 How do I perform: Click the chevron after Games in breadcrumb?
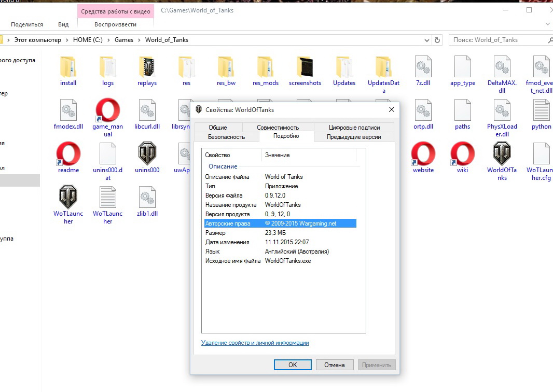(x=139, y=40)
